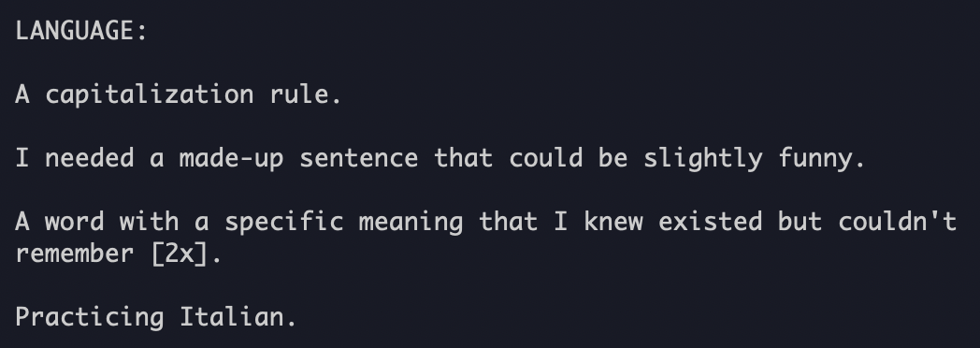980x348 pixels.
Task: Click the word 'word' in third paragraph
Action: point(75,222)
